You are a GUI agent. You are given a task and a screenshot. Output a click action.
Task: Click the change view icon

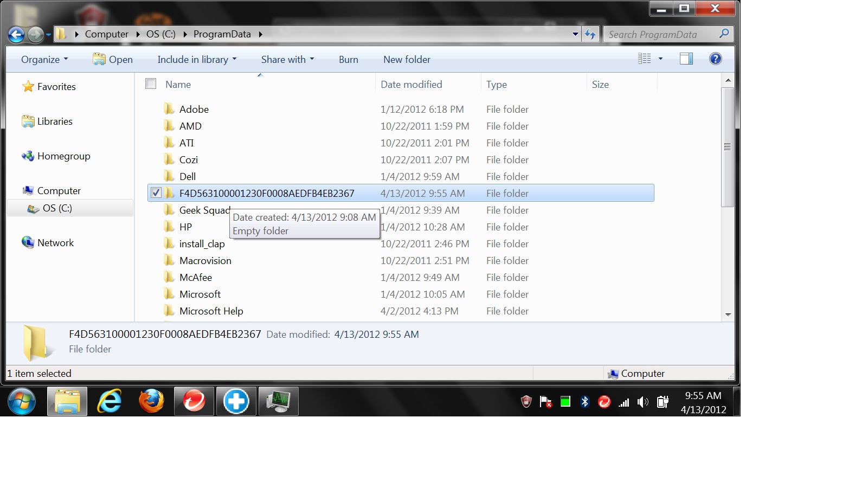(x=645, y=59)
